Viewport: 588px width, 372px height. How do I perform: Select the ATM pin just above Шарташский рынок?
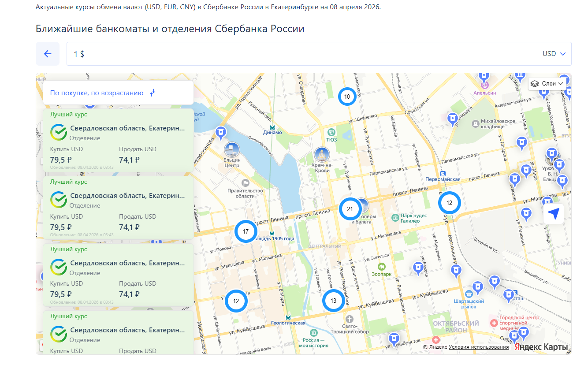coord(477,287)
